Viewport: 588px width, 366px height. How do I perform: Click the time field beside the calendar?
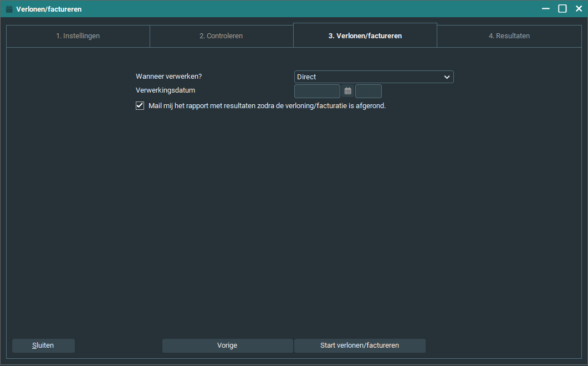(x=368, y=91)
